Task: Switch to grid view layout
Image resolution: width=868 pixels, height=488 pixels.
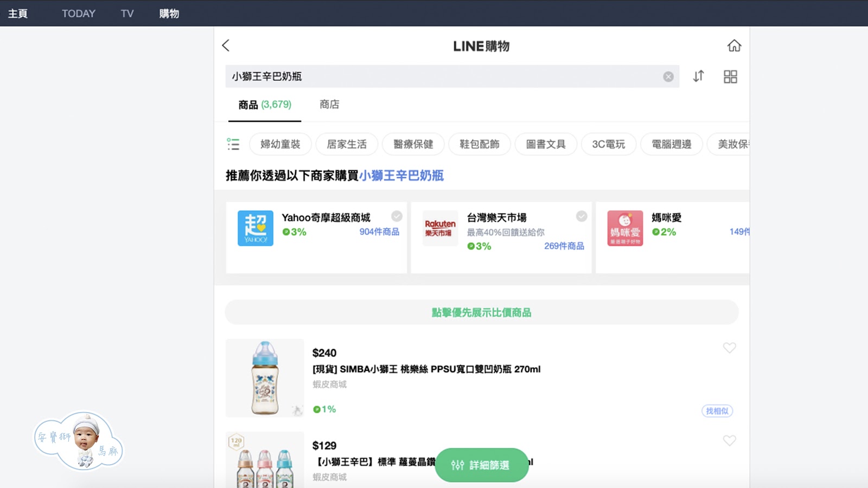Action: pyautogui.click(x=730, y=76)
